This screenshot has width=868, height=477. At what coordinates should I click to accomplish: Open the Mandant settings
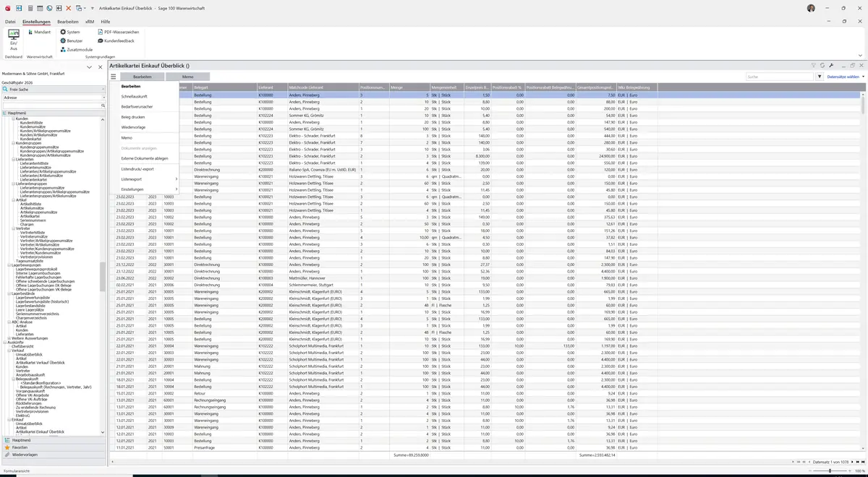tap(38, 32)
